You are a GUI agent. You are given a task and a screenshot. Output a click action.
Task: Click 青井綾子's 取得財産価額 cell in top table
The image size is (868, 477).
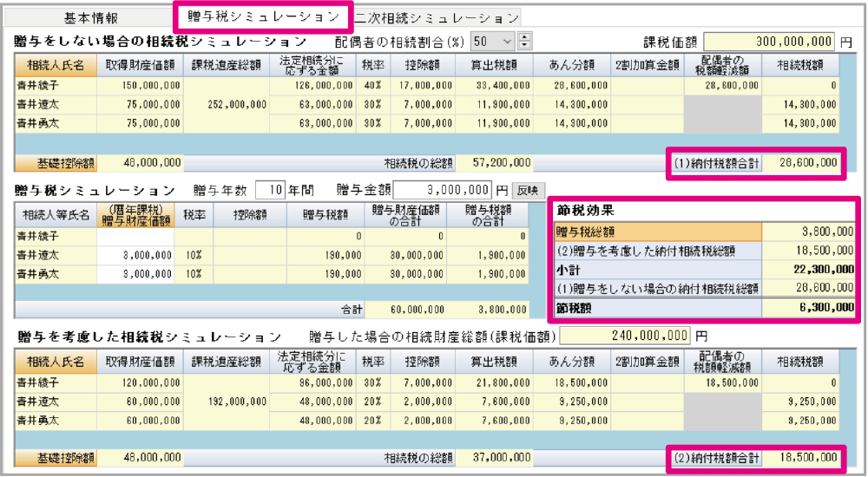[141, 86]
